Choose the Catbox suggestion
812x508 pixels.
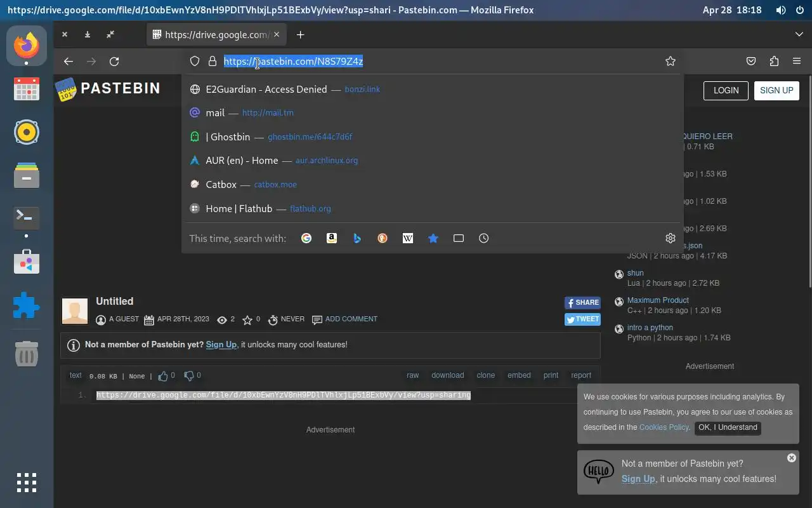(x=433, y=185)
